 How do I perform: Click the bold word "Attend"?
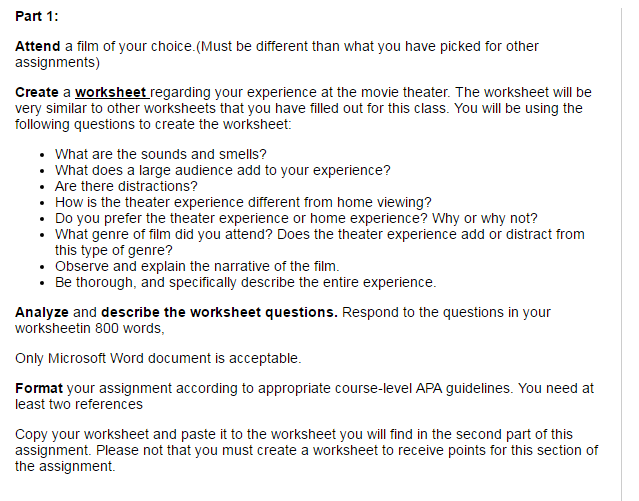[38, 47]
